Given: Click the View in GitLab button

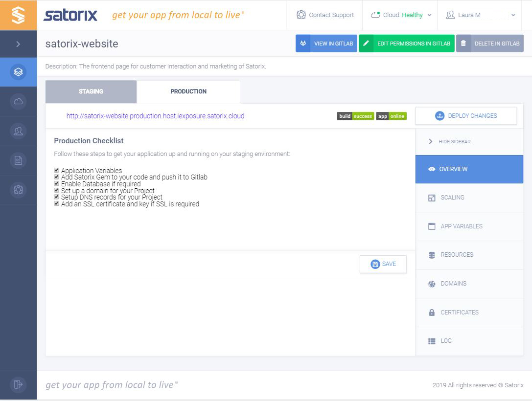Looking at the screenshot, I should click(326, 44).
